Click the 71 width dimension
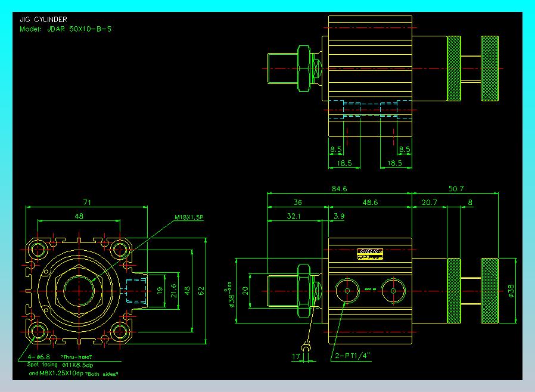This screenshot has height=392, width=535. (x=87, y=203)
